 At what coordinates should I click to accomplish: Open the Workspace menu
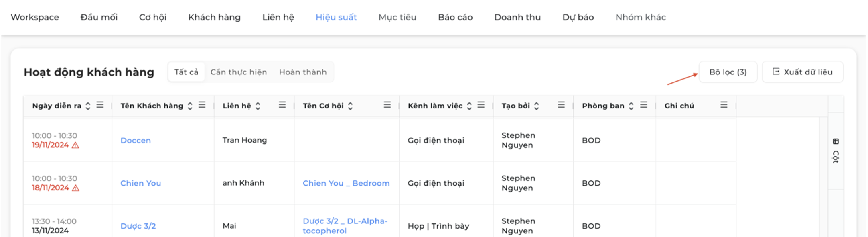[35, 17]
